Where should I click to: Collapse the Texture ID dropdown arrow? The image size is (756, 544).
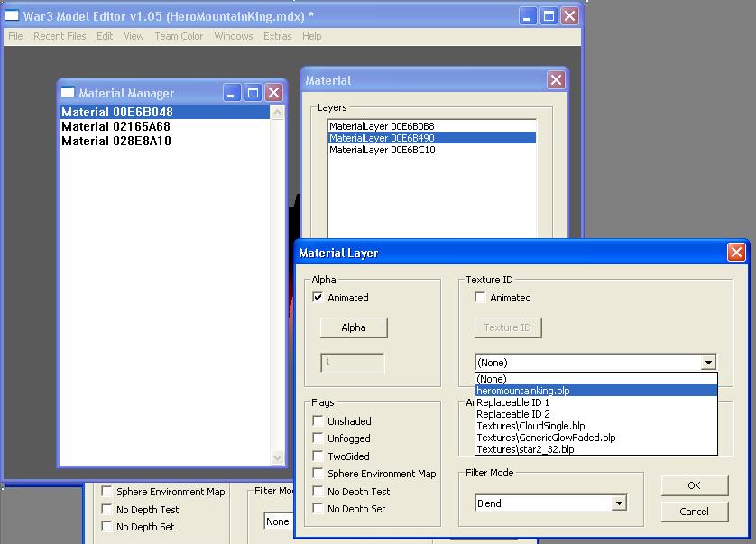click(x=708, y=362)
